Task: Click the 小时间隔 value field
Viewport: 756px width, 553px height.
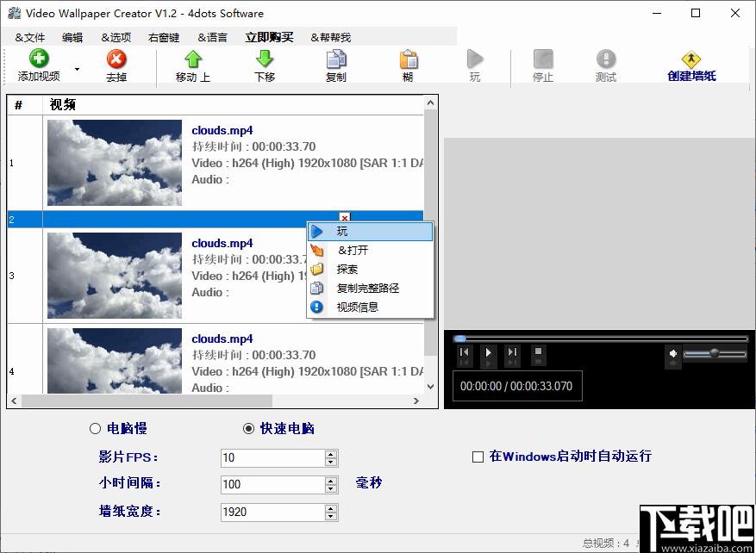Action: pyautogui.click(x=272, y=485)
